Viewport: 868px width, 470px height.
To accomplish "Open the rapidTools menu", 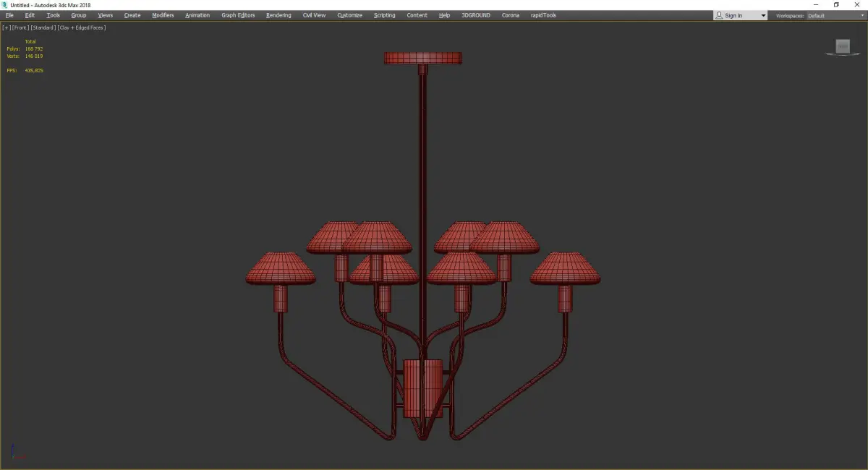I will [544, 15].
